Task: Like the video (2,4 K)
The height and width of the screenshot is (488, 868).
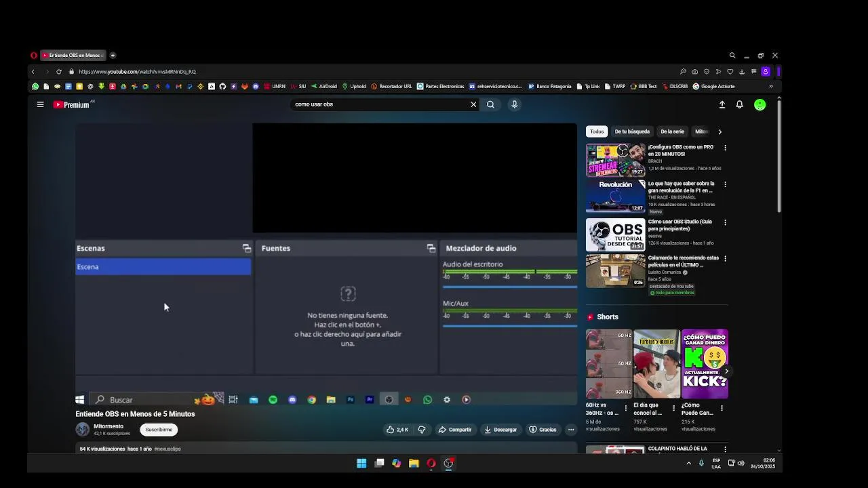Action: (x=397, y=430)
